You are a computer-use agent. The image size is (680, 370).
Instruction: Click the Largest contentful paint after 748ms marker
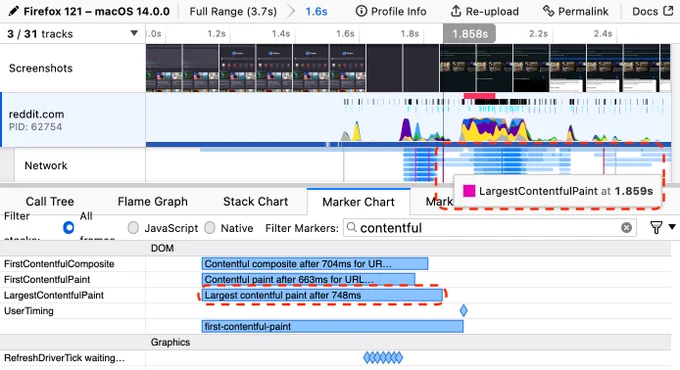coord(322,295)
